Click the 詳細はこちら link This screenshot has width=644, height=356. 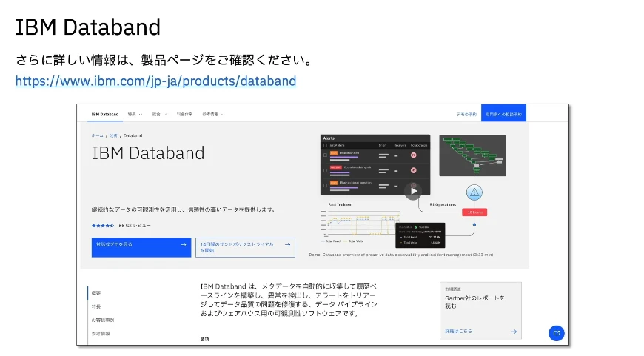pos(458,331)
